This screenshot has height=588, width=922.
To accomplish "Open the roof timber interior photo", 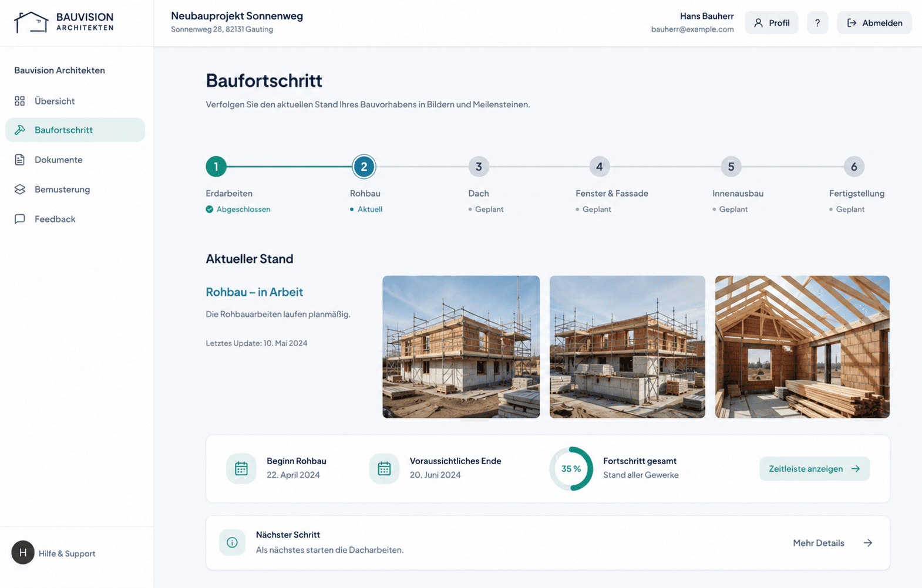I will pyautogui.click(x=802, y=347).
